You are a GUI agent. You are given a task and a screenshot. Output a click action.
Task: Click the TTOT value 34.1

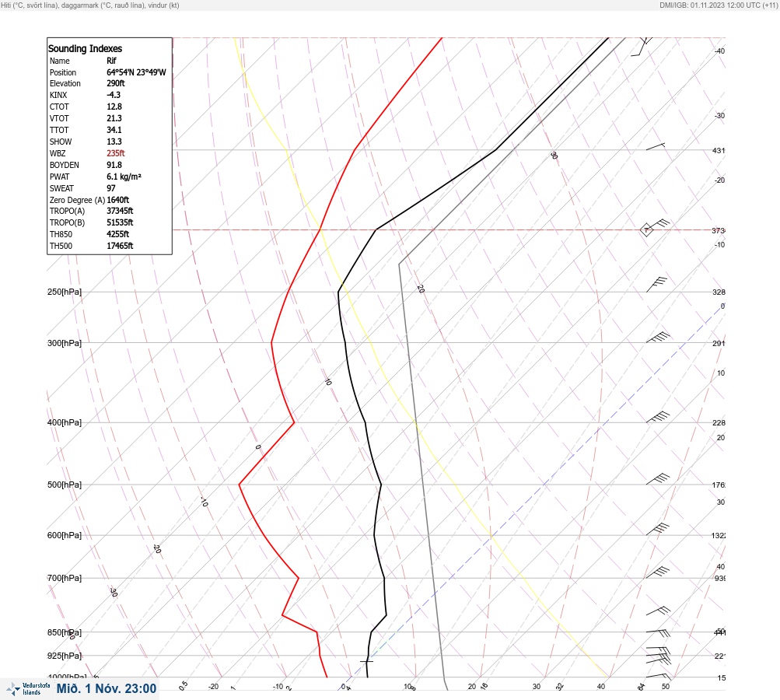pyautogui.click(x=114, y=130)
